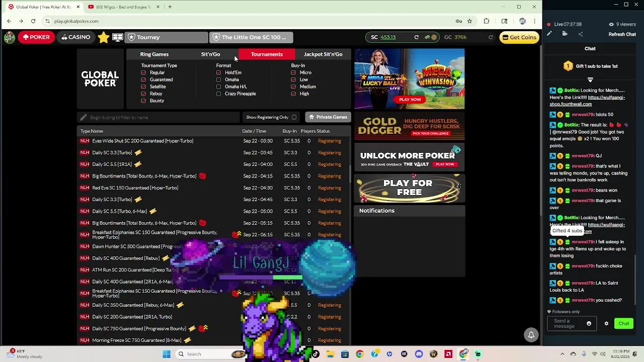Toggle the Bounty tournament type checkbox

pyautogui.click(x=143, y=101)
